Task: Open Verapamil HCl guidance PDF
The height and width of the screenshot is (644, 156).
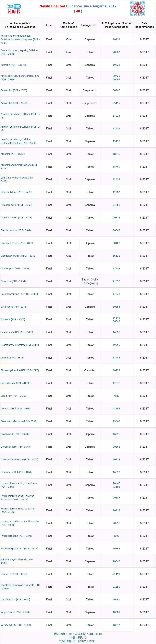Action: click(16, 625)
